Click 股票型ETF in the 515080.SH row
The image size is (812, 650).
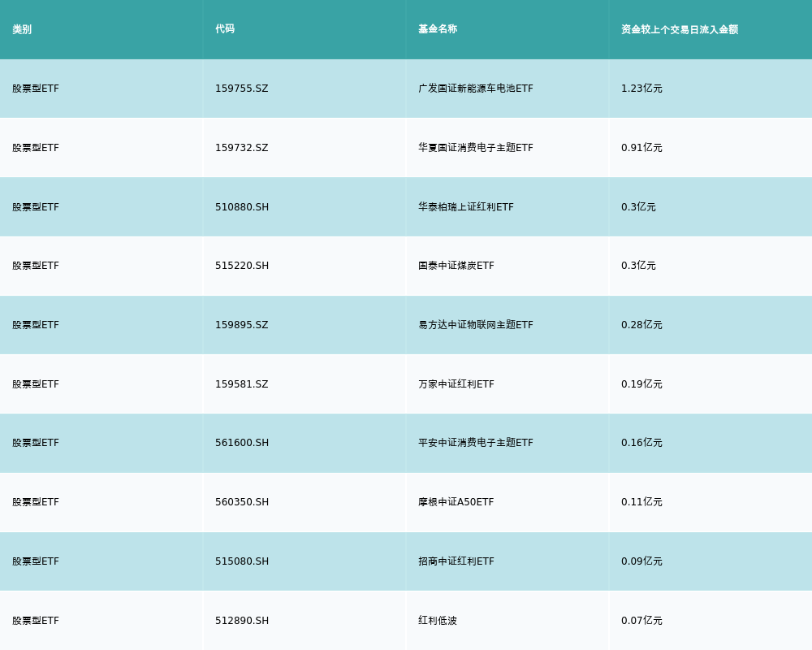(x=36, y=561)
